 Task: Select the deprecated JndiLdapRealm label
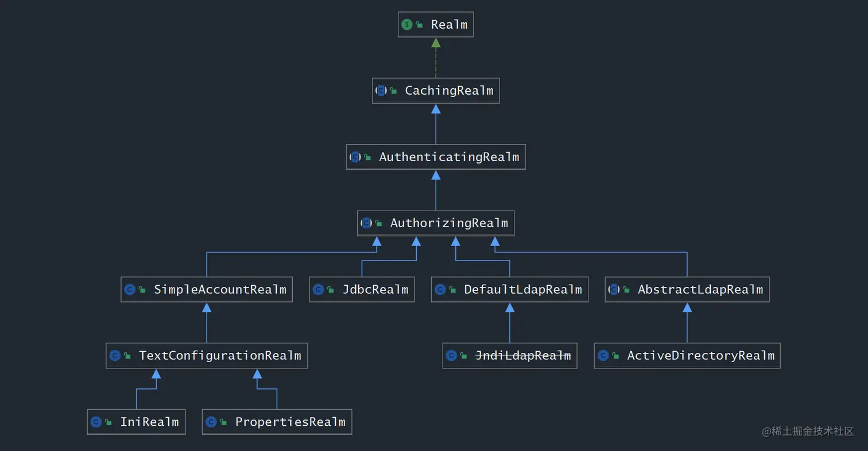tap(524, 356)
